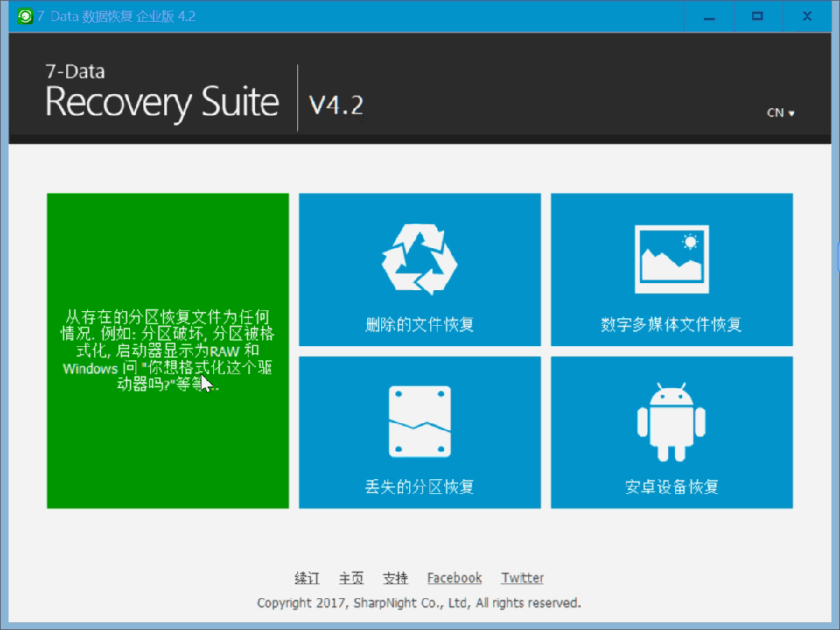Click the 安卓设备恢复 label
Screen dimensions: 840x630
[x=672, y=487]
